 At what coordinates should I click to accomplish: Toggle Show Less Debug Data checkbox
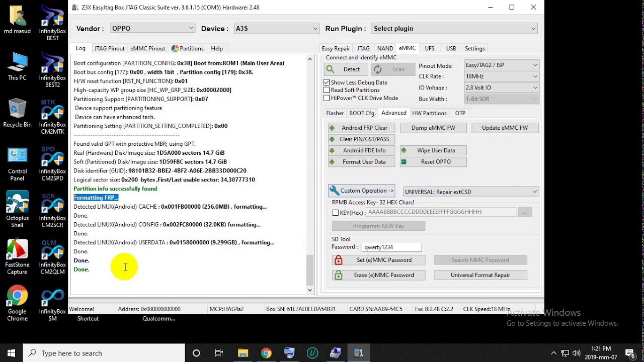[327, 82]
